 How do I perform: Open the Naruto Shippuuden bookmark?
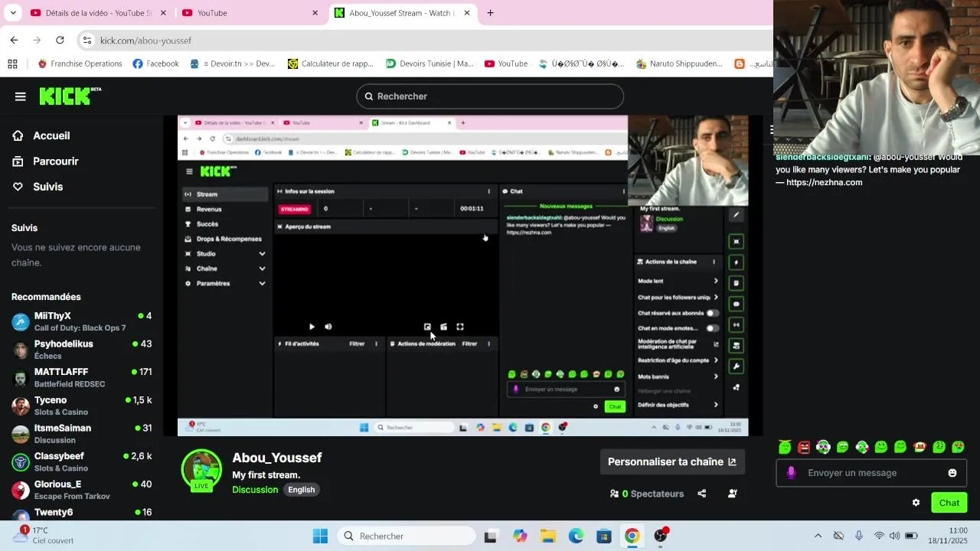coord(679,64)
